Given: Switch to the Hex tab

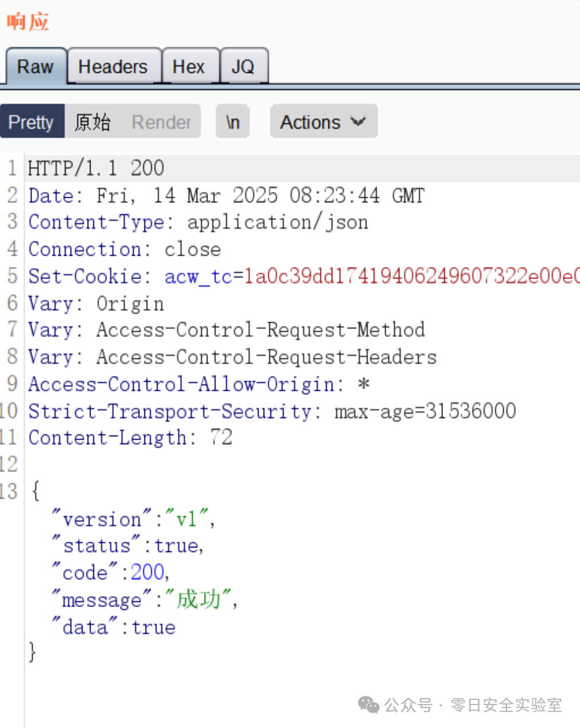Looking at the screenshot, I should pos(189,67).
